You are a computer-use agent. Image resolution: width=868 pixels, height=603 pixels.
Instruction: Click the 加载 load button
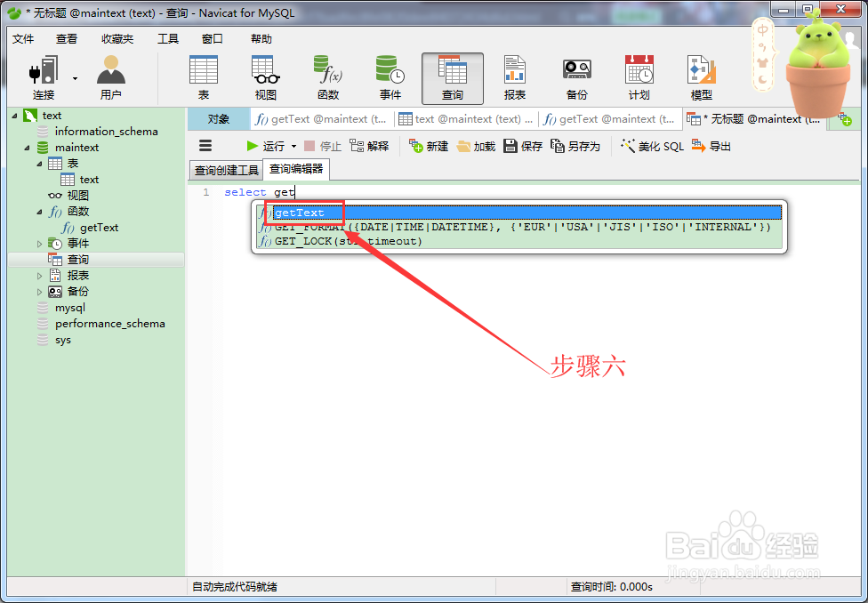pyautogui.click(x=476, y=146)
